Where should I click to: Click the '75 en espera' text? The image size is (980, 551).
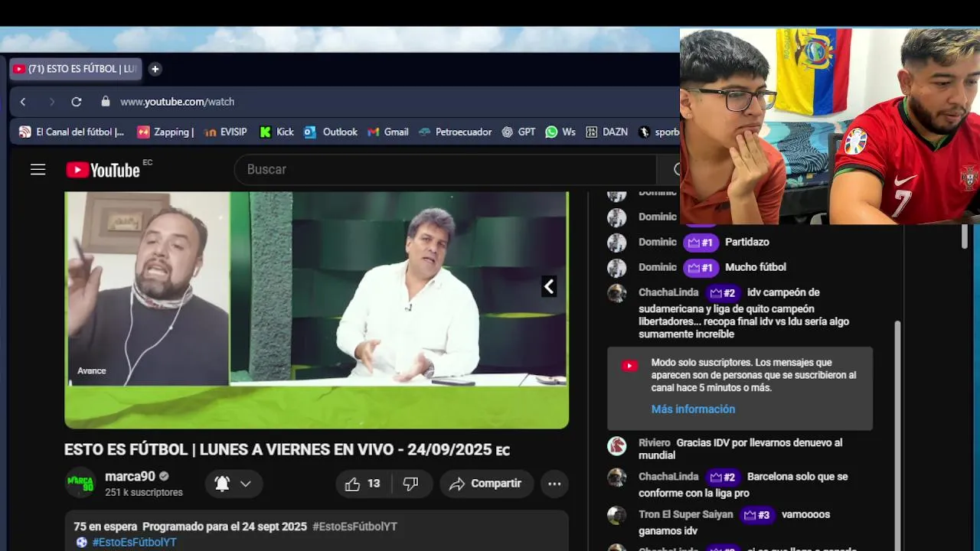pyautogui.click(x=106, y=527)
